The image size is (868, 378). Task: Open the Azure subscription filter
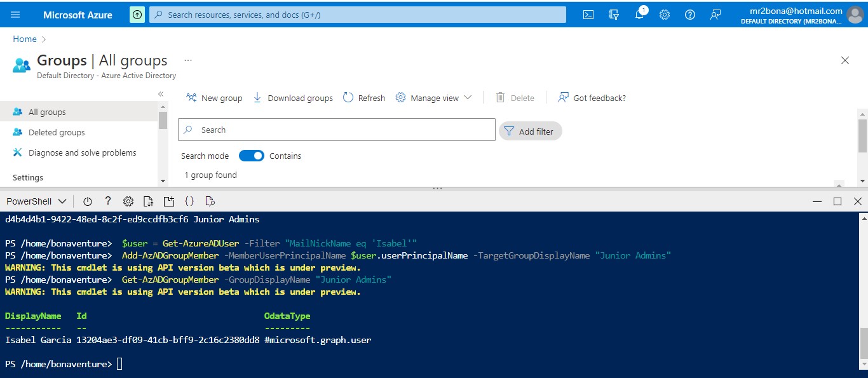(614, 14)
